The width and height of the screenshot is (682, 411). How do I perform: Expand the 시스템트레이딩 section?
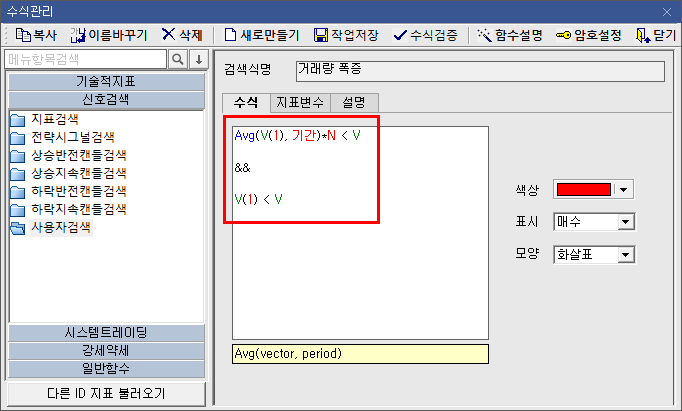[106, 333]
